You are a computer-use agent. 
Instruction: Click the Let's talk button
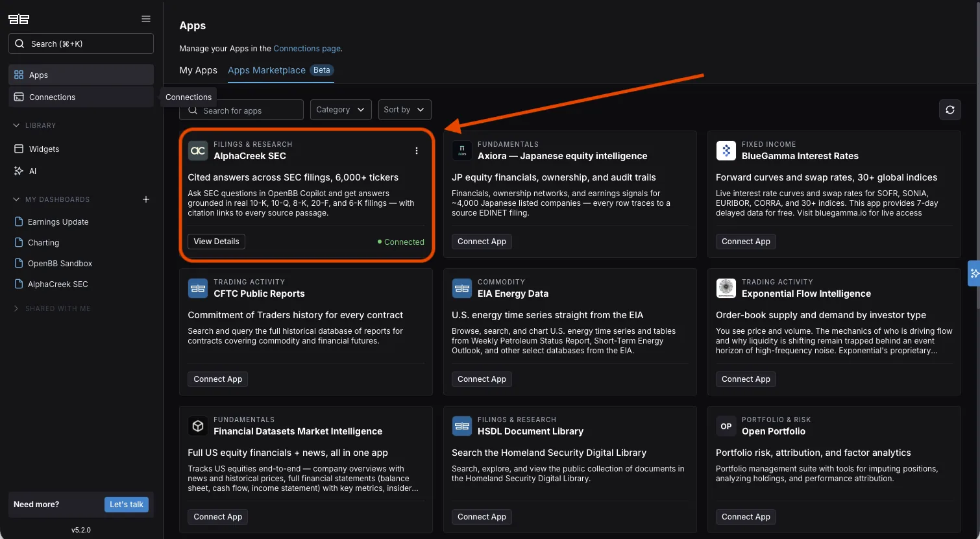point(127,505)
